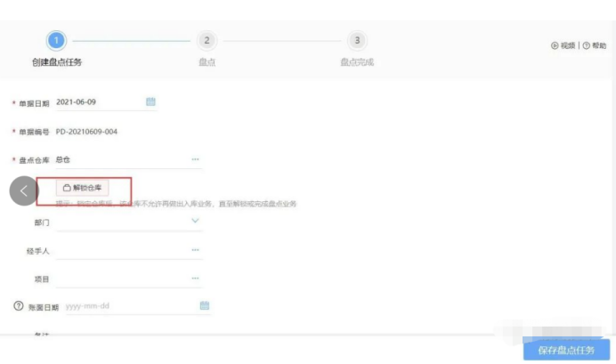This screenshot has width=616, height=364.
Task: Click the 单据日期 field showing 2021-06-09
Action: (107, 102)
